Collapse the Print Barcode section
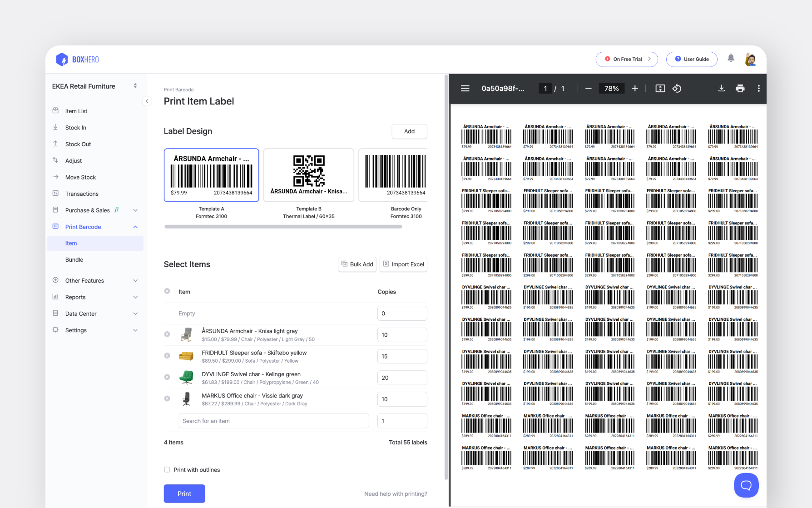Screen dimensions: 812x508 pos(135,227)
